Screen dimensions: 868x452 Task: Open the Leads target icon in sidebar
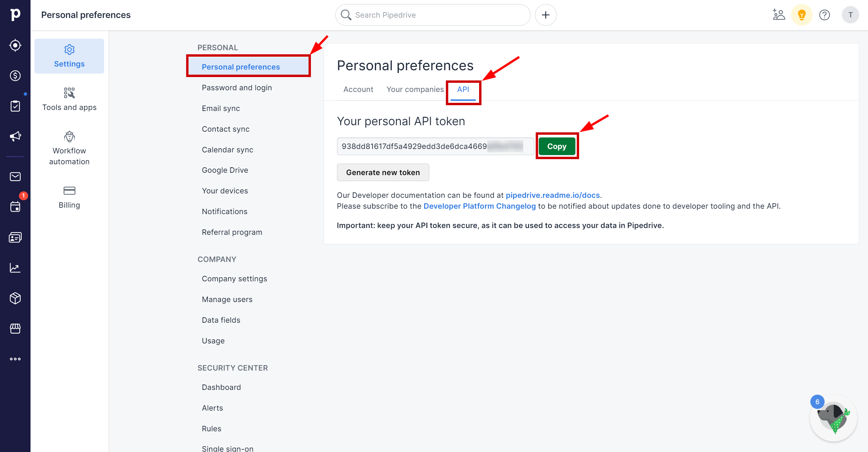[15, 45]
